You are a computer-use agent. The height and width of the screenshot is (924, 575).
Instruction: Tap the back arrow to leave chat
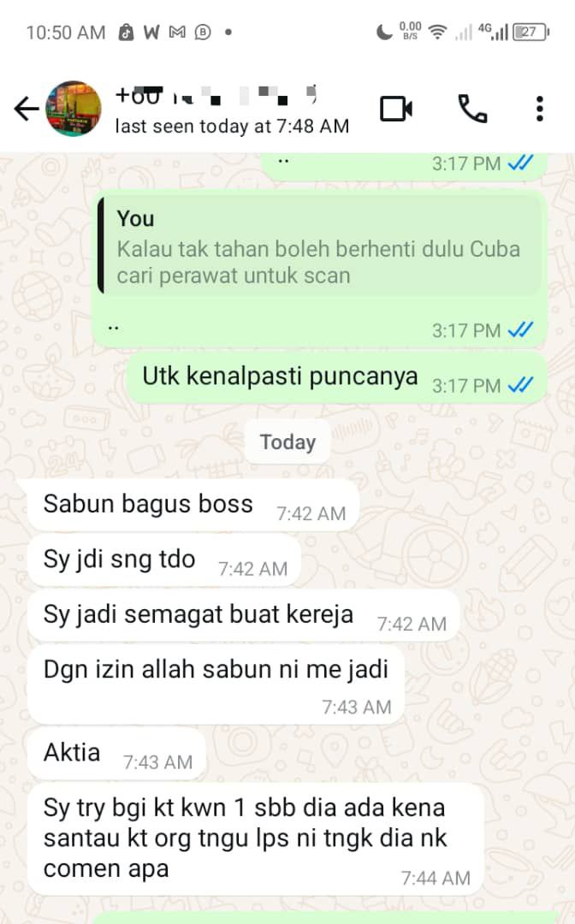26,109
